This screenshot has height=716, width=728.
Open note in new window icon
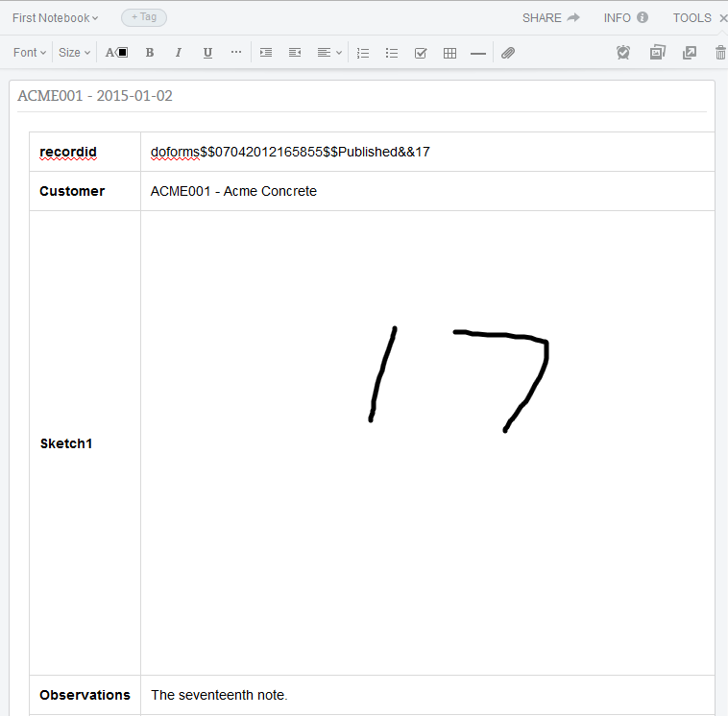(x=690, y=53)
